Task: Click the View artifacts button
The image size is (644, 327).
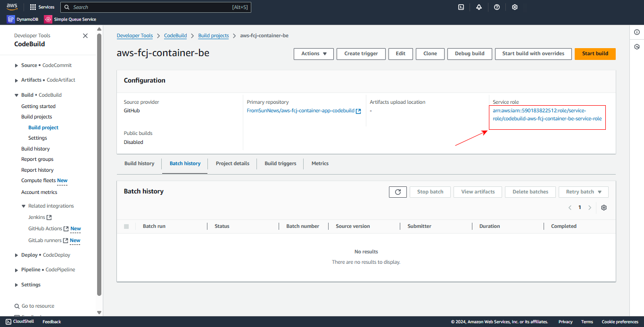Action: 478,192
